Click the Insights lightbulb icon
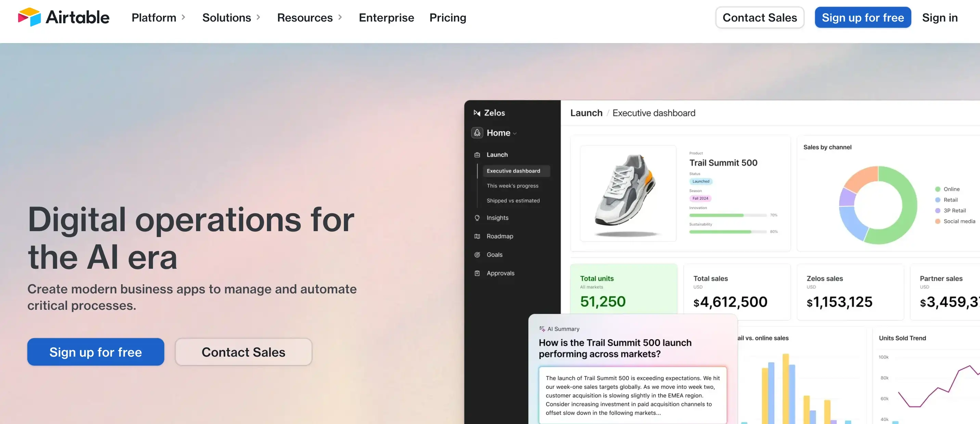 point(477,218)
